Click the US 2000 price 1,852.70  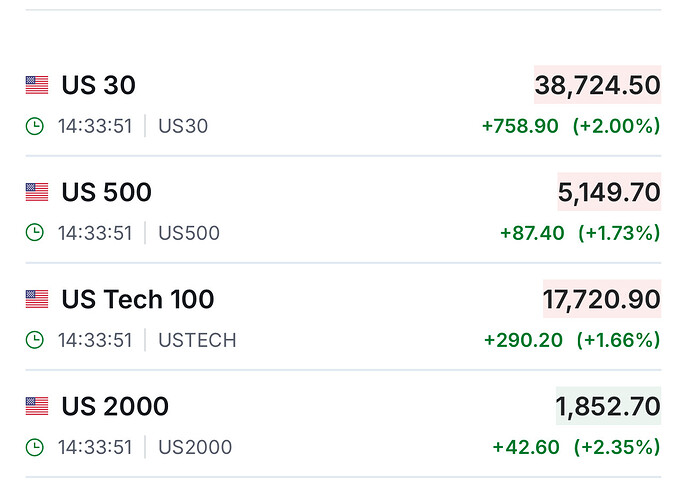tap(608, 406)
